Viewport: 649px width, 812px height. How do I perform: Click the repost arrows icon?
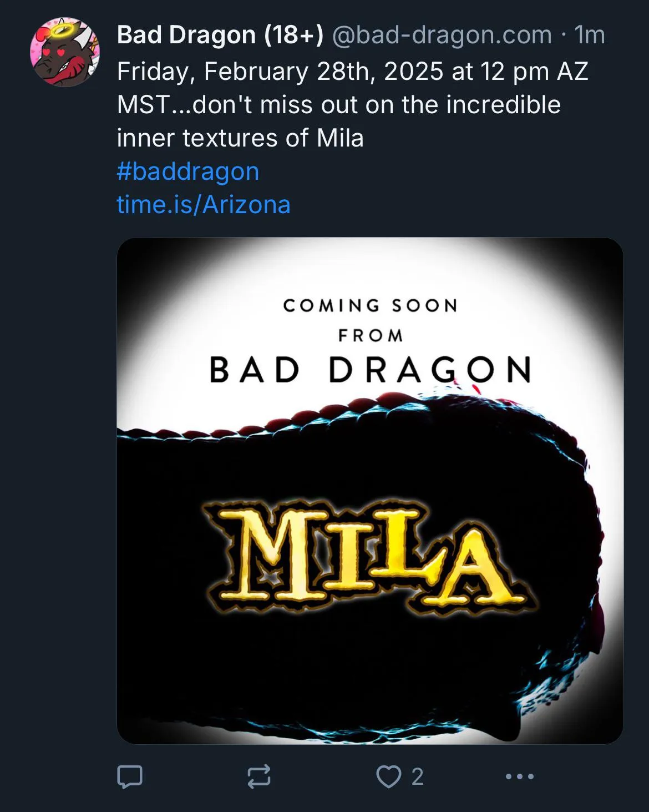259,776
